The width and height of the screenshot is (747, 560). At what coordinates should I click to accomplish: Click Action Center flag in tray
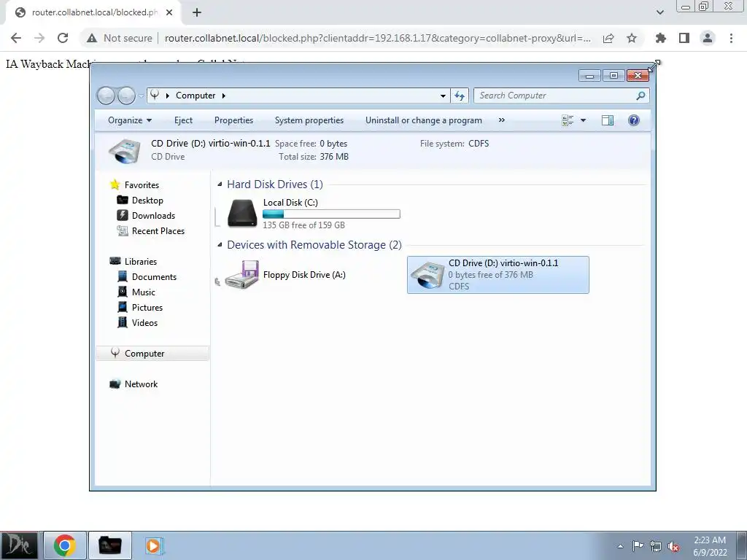pos(638,546)
